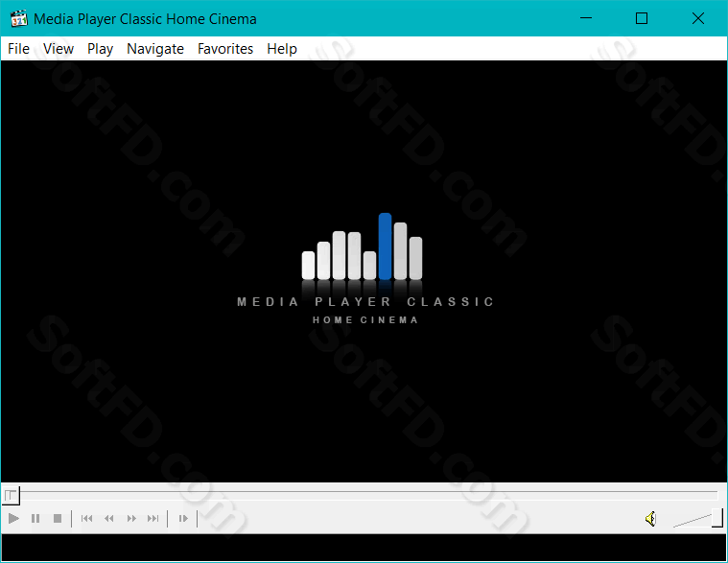Open the File menu
This screenshot has height=563, width=728.
(x=18, y=49)
